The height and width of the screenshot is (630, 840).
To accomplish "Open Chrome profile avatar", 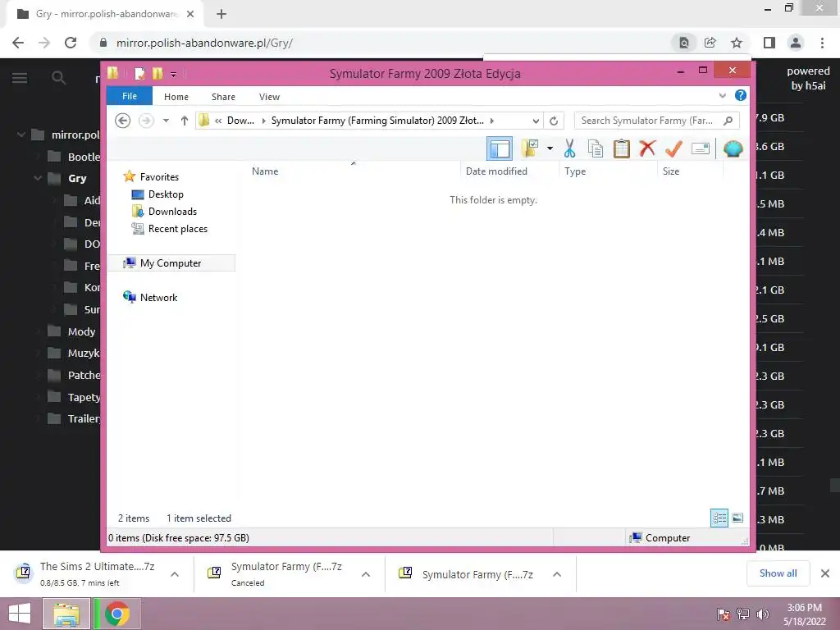I will 796,43.
